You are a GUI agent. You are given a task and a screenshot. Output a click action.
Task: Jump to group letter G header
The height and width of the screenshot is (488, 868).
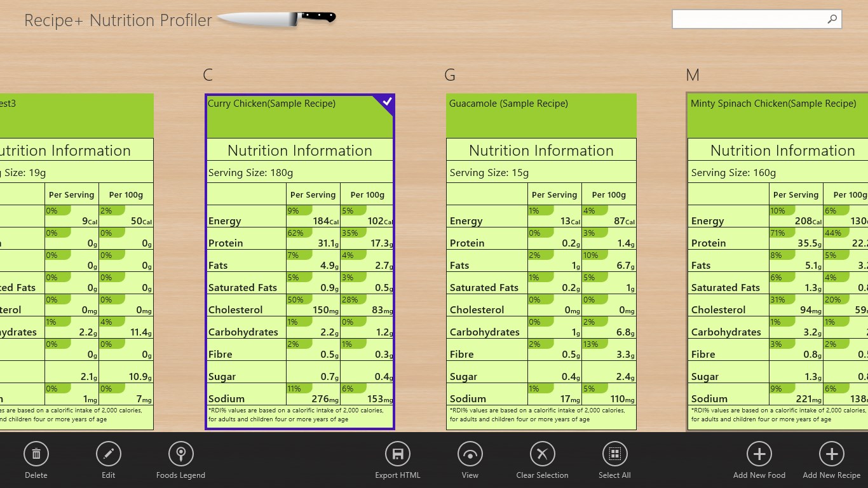click(450, 75)
